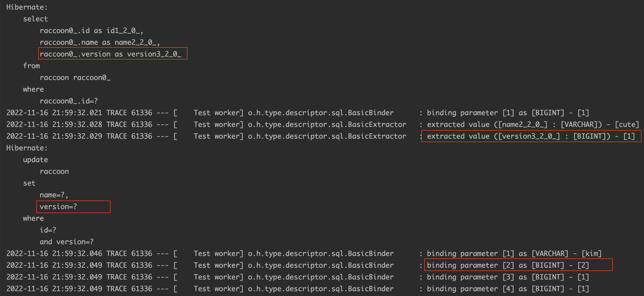
Task: Click the binding parameter [3] as BIGINT text
Action: tap(508, 277)
